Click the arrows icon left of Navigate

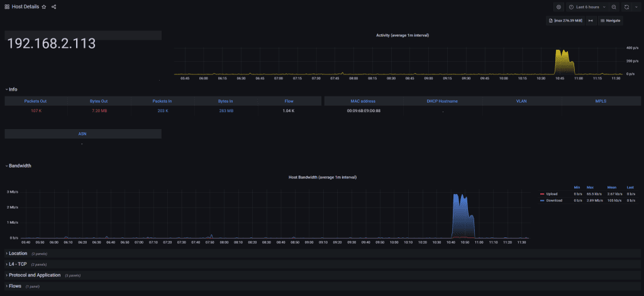pyautogui.click(x=591, y=21)
